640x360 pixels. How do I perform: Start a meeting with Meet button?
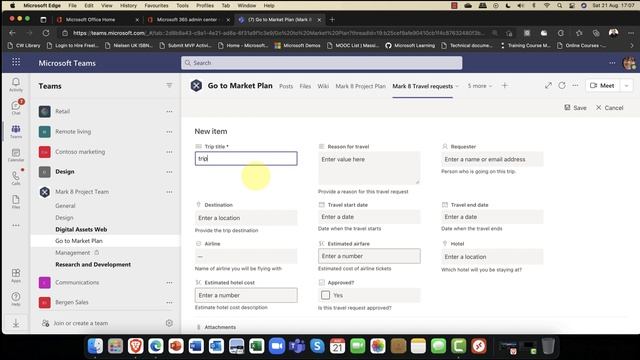pyautogui.click(x=602, y=86)
